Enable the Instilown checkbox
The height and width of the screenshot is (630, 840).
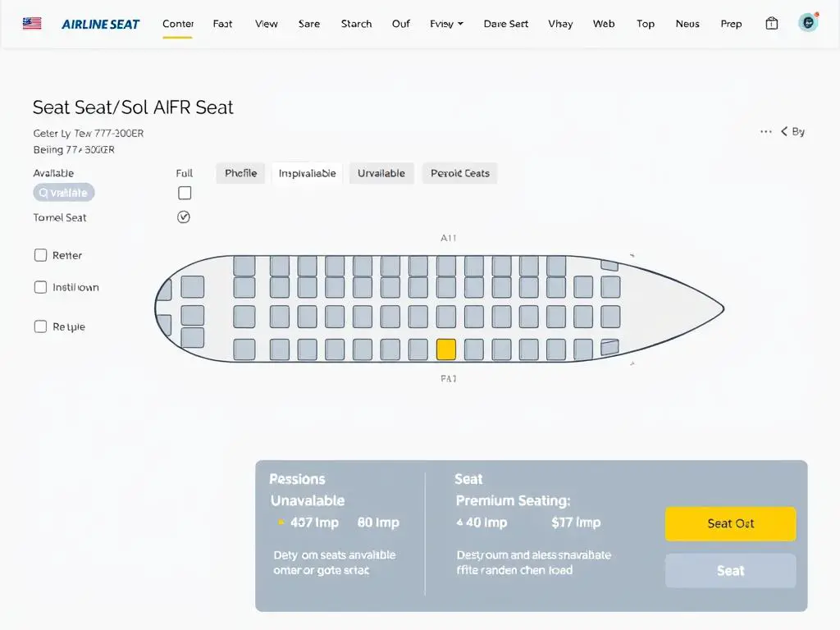pos(40,287)
